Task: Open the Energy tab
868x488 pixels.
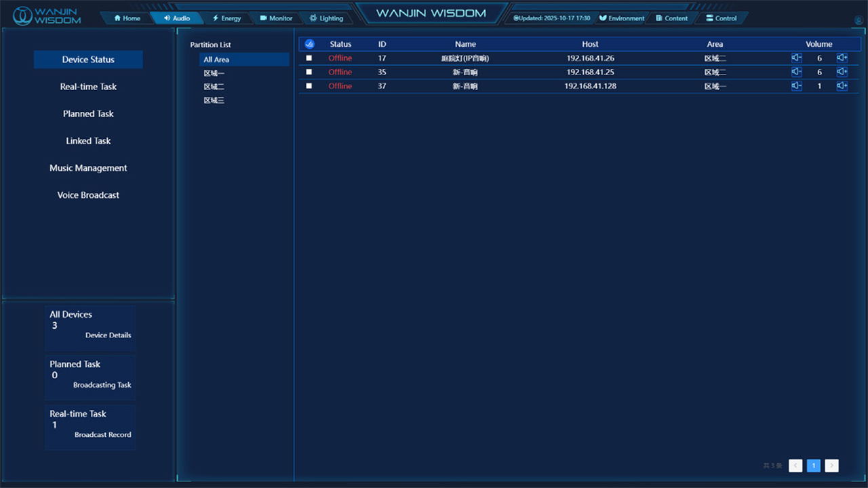Action: pos(226,18)
